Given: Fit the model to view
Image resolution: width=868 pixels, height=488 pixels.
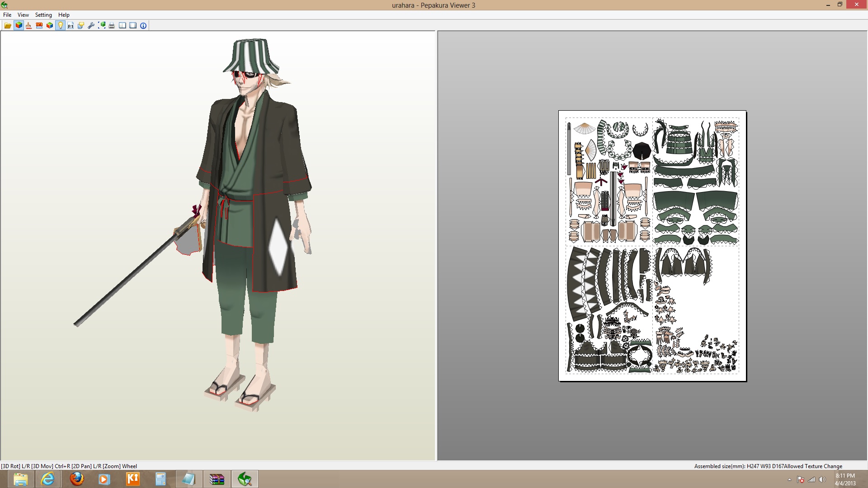Looking at the screenshot, I should tap(101, 25).
